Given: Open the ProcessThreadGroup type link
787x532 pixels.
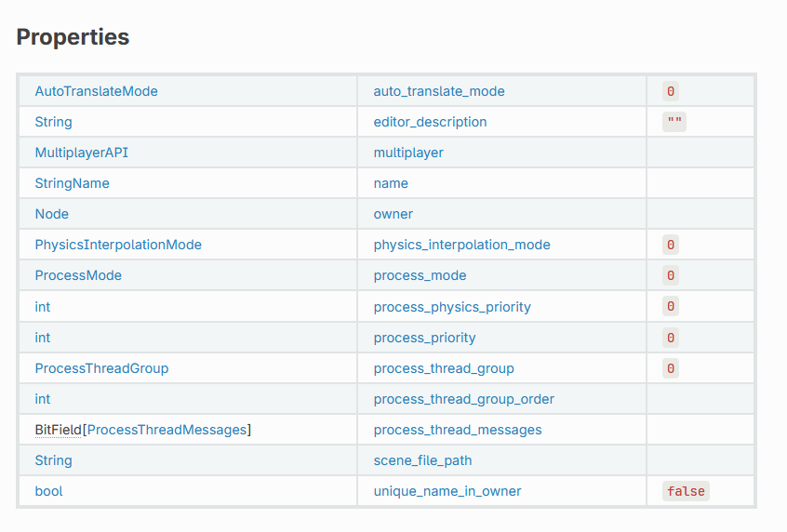Looking at the screenshot, I should 101,368.
